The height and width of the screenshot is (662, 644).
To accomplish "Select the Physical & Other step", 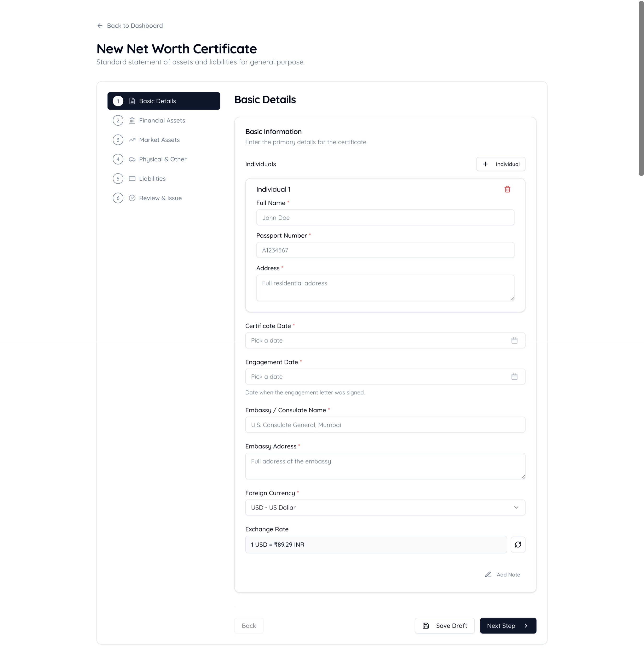I will [x=162, y=159].
